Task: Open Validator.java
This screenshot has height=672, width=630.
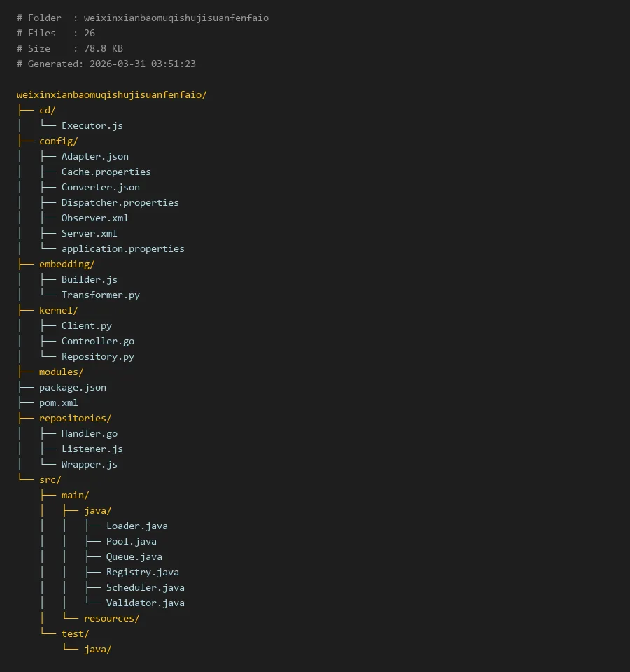Action: pyautogui.click(x=146, y=603)
